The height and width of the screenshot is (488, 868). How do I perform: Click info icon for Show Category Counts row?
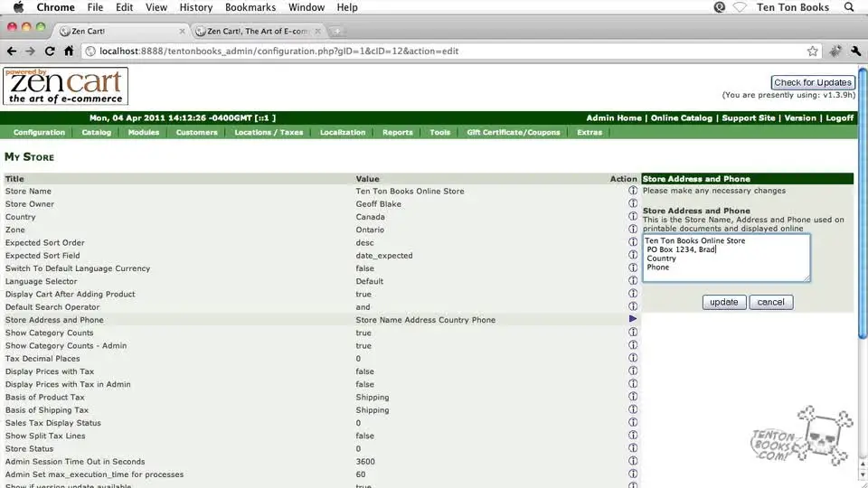(x=633, y=332)
